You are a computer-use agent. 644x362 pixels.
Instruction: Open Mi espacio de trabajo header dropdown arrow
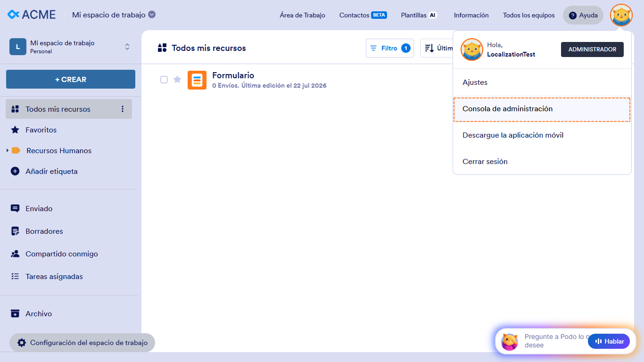point(152,15)
